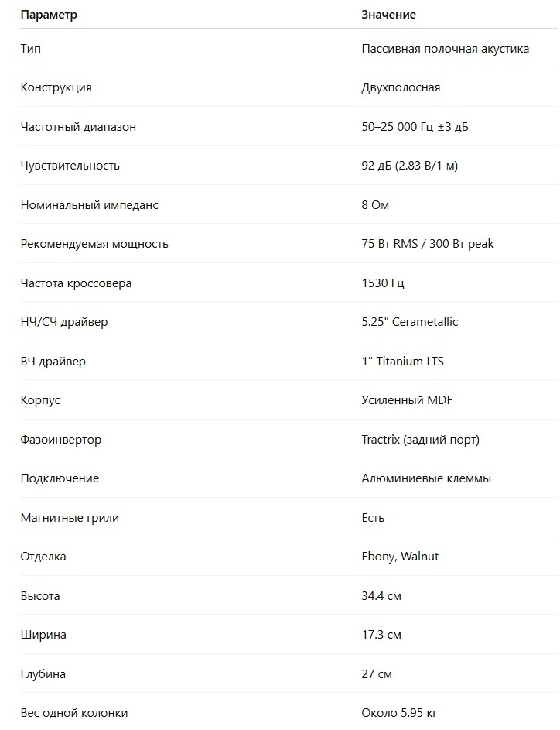The width and height of the screenshot is (560, 730).
Task: Click the 1" Titanium LTS value
Action: click(402, 362)
